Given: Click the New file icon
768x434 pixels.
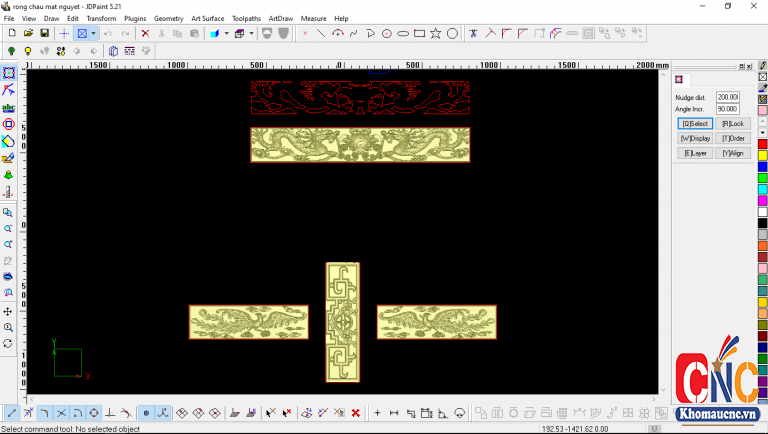Looking at the screenshot, I should click(11, 33).
